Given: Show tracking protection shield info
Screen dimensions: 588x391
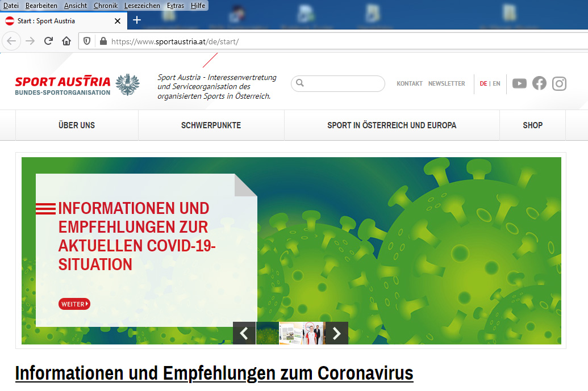Looking at the screenshot, I should [x=86, y=41].
